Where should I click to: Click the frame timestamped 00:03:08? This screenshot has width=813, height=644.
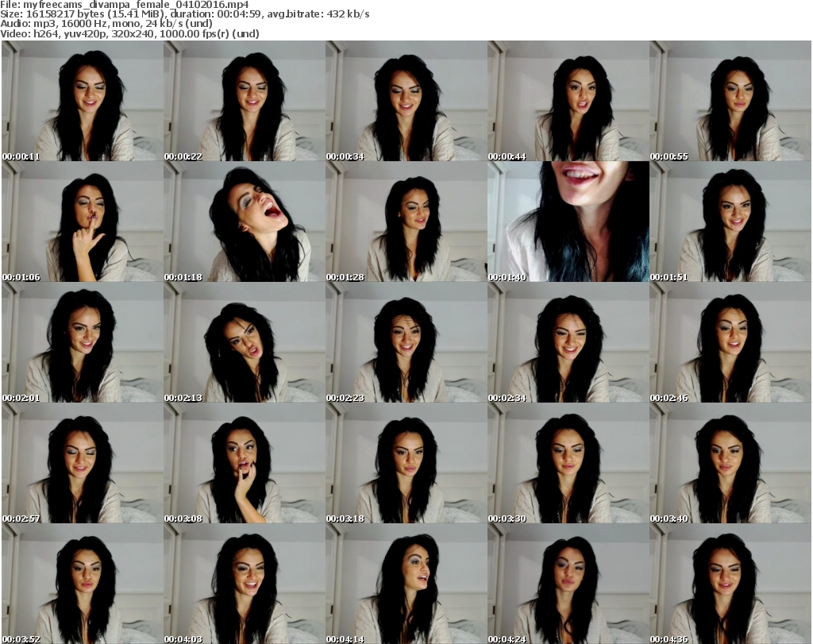(244, 463)
